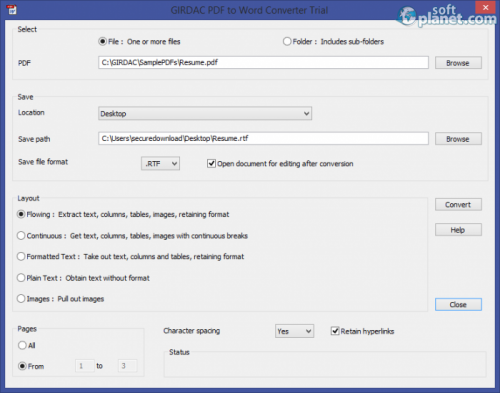
Task: Click the PDF path input field
Action: point(263,63)
